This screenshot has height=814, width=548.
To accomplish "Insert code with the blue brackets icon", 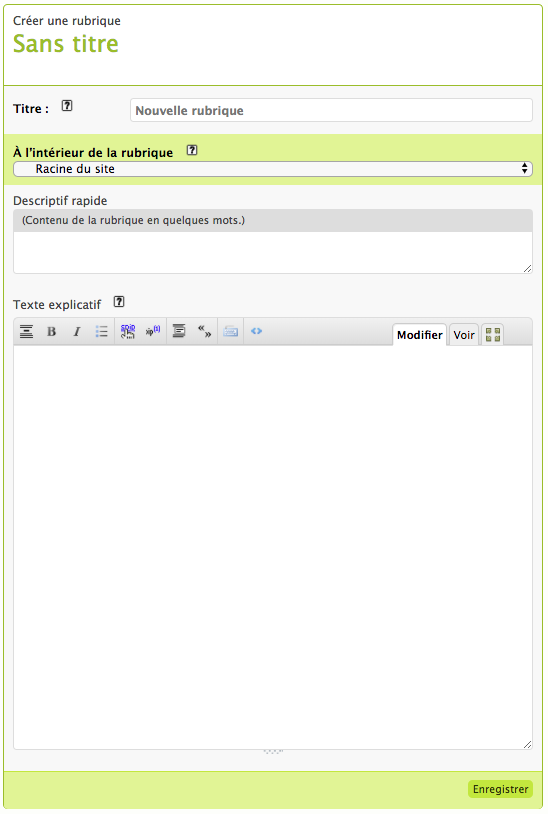I will tap(256, 331).
